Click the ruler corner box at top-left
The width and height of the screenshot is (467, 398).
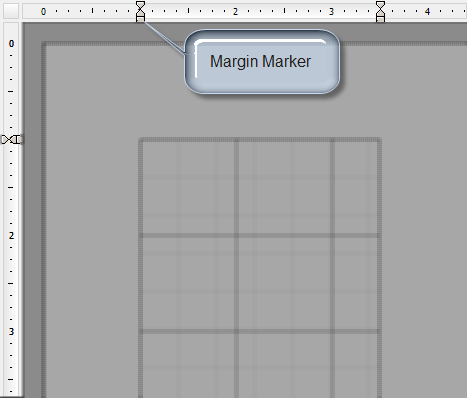click(11, 11)
